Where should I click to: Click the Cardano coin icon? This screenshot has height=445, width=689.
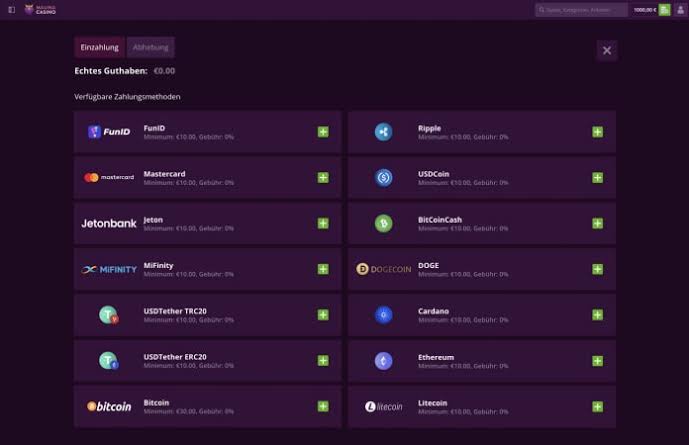point(384,315)
